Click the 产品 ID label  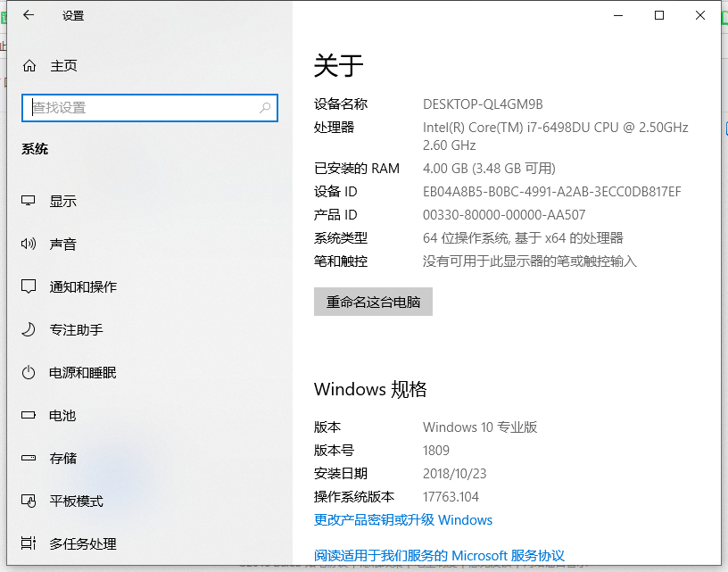point(335,215)
